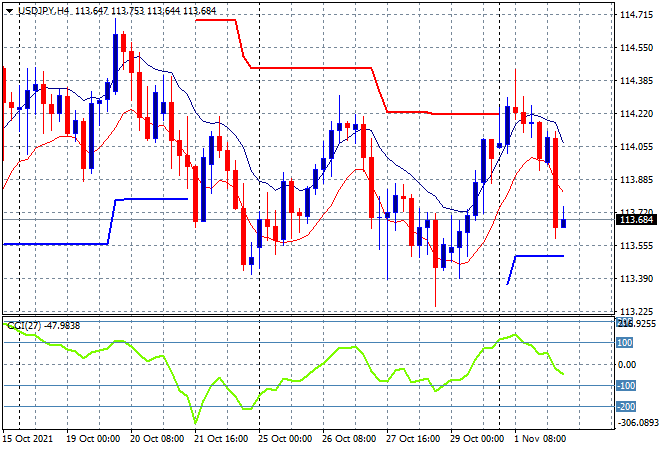Click the 19 Oct 00:00 time label

(93, 439)
